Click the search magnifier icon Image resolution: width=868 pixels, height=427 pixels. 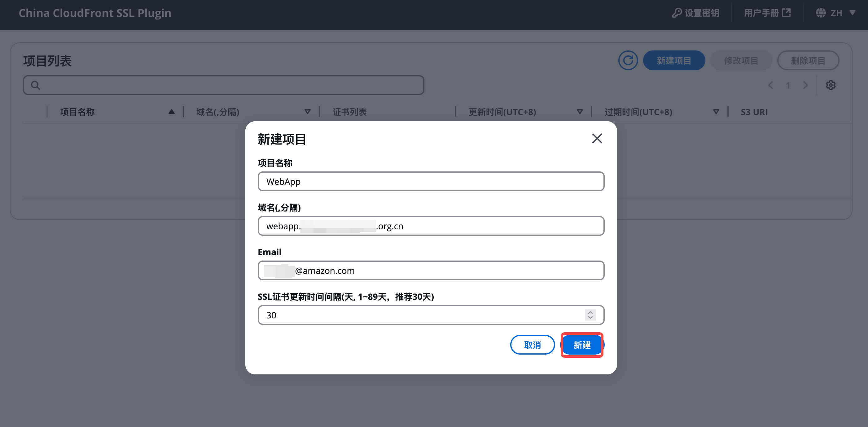35,85
